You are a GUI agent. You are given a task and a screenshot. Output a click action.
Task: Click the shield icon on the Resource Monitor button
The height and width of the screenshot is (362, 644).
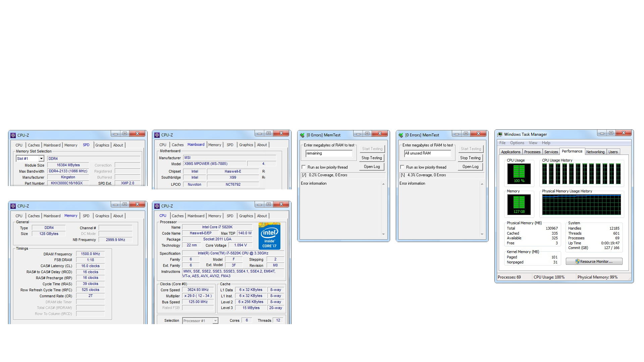[x=577, y=261]
